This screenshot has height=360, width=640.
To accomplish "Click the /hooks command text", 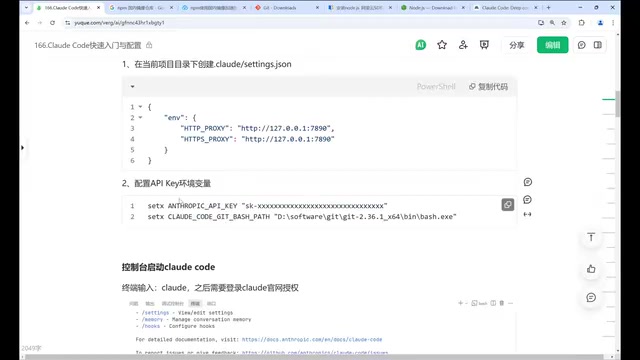I will (151, 326).
